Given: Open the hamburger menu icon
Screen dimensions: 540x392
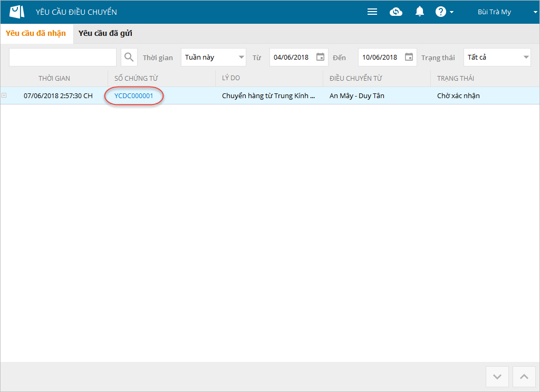Looking at the screenshot, I should (x=372, y=12).
